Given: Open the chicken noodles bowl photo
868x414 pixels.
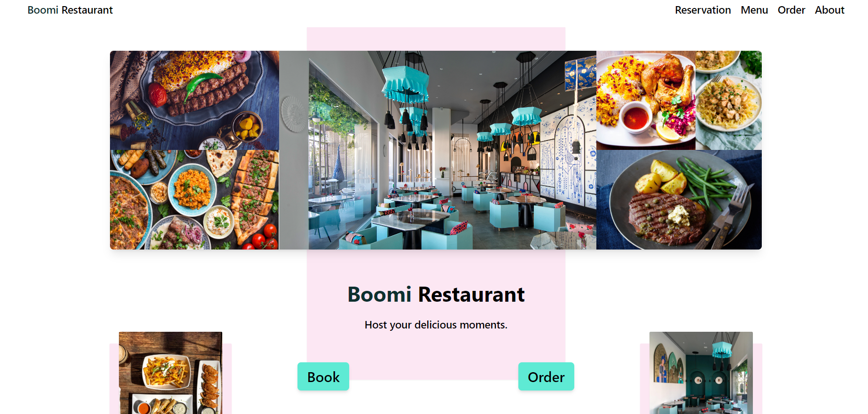Looking at the screenshot, I should (x=728, y=100).
